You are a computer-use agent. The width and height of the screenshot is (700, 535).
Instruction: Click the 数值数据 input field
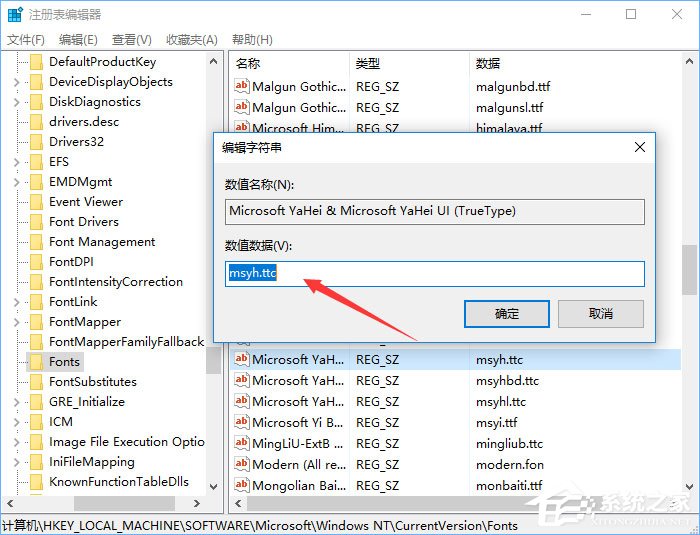pyautogui.click(x=435, y=273)
